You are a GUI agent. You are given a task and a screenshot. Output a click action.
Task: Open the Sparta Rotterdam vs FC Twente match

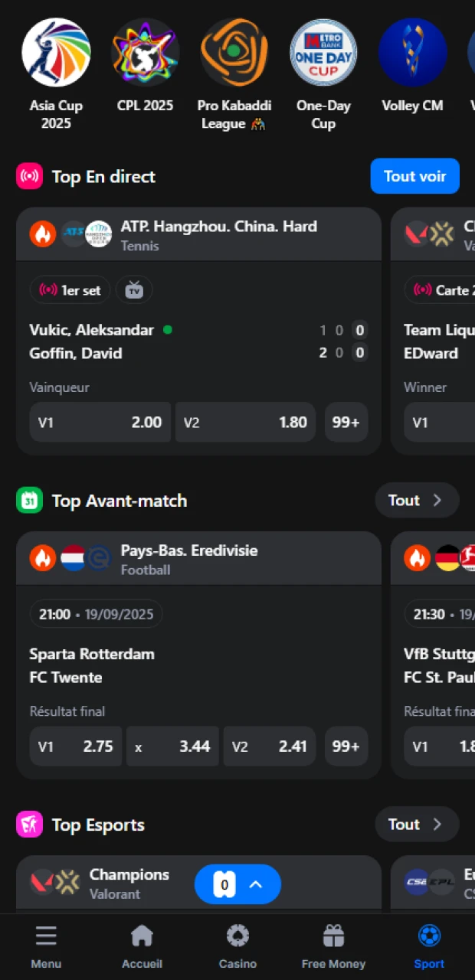point(92,665)
